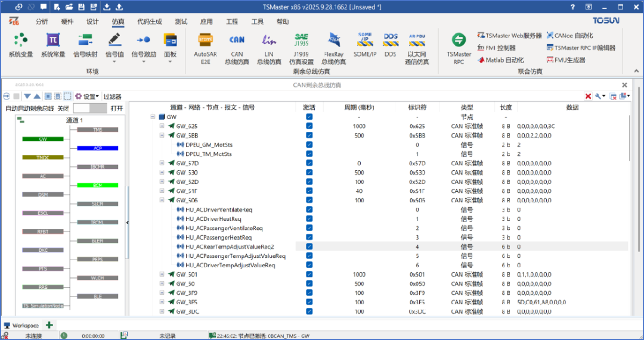The width and height of the screenshot is (644, 340).
Task: Open 以太网通信仿真 Ethernet simulation
Action: (x=417, y=49)
